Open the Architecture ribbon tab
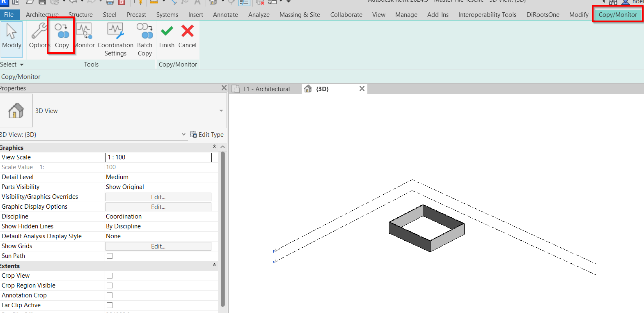 [42, 15]
